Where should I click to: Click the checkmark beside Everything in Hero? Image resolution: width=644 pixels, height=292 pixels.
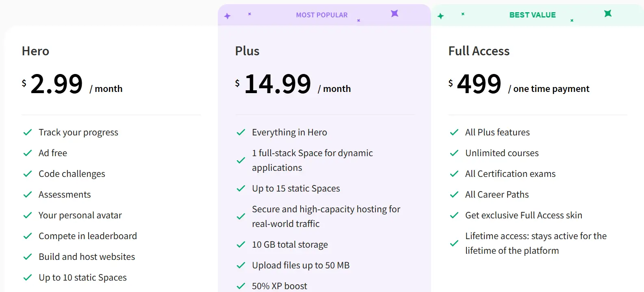click(x=241, y=133)
